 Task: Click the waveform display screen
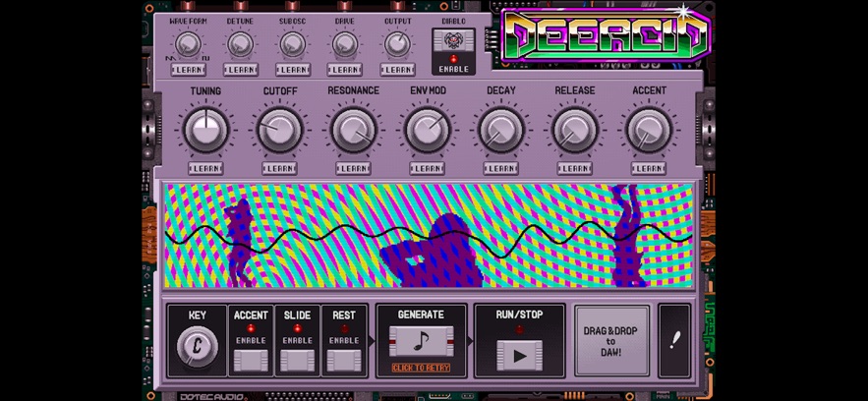428,236
